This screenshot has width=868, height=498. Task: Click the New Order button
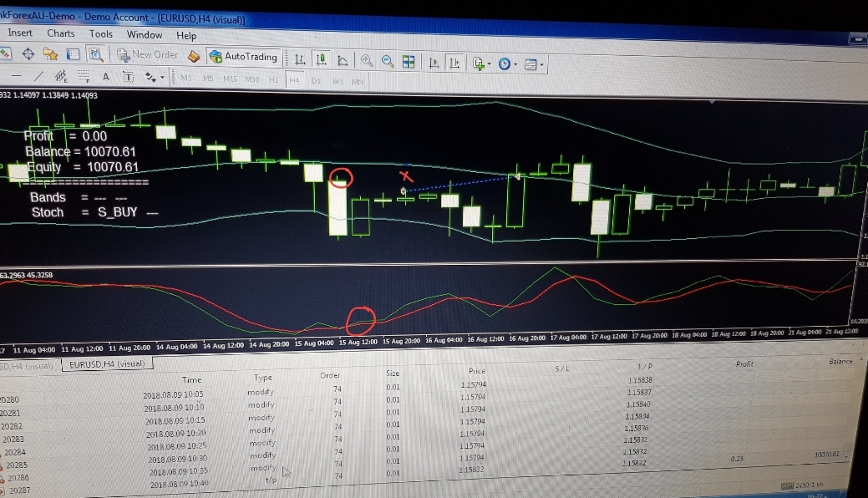point(147,55)
